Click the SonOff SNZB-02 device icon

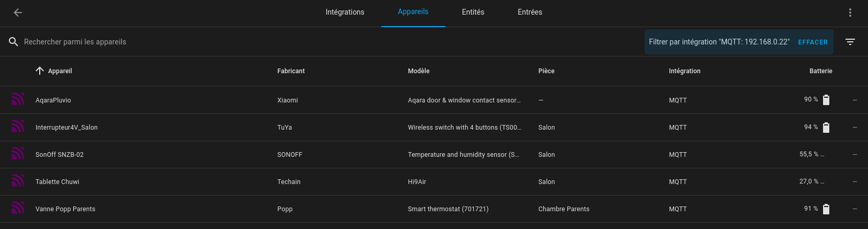(x=18, y=154)
